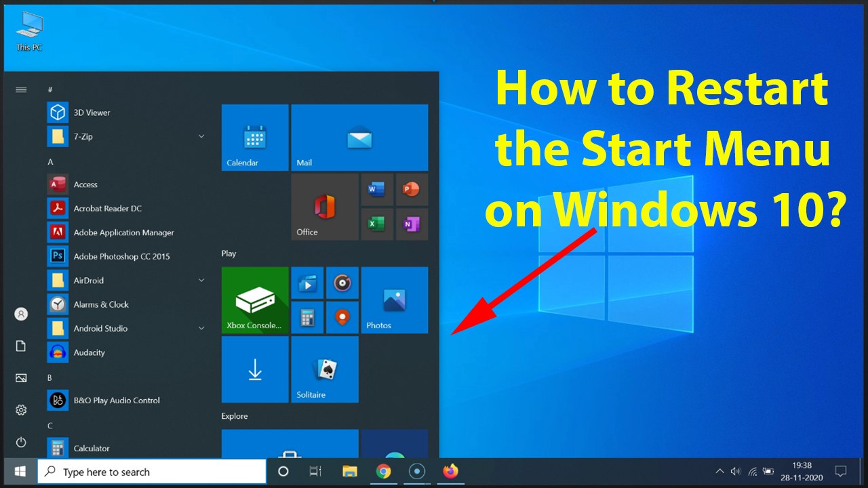Open the small Excel tile
868x488 pixels.
point(377,224)
